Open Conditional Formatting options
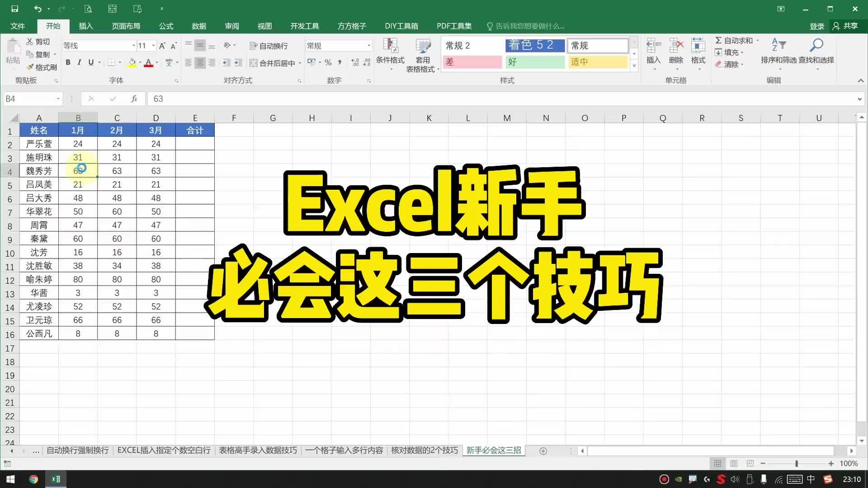The width and height of the screenshot is (868, 488). point(390,54)
